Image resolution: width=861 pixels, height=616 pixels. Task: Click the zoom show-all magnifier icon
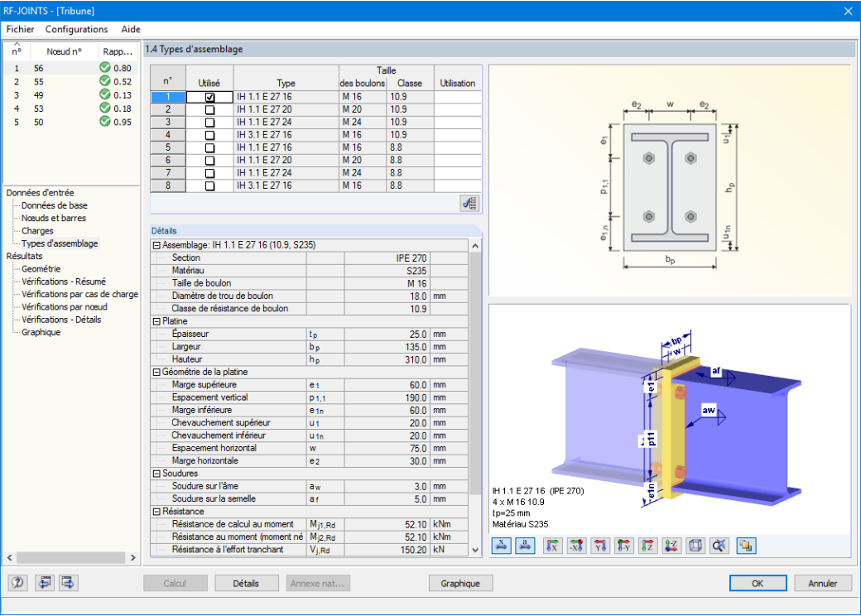tap(719, 546)
